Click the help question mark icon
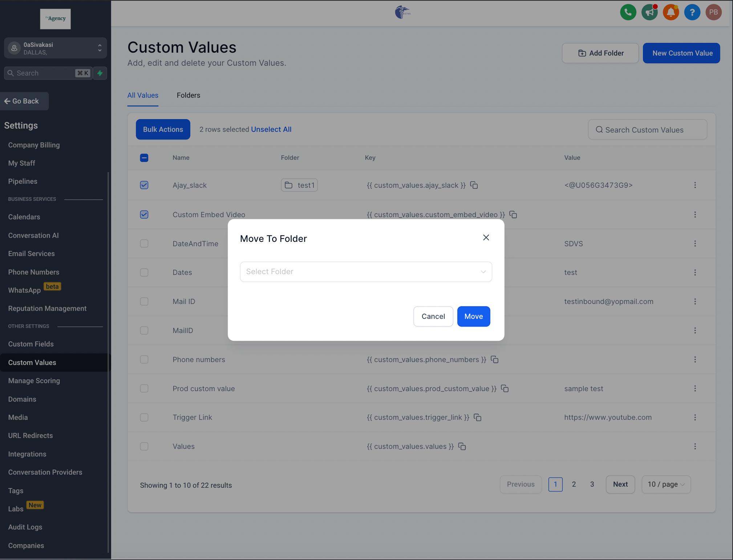Screen dimensions: 733x560 click(692, 12)
